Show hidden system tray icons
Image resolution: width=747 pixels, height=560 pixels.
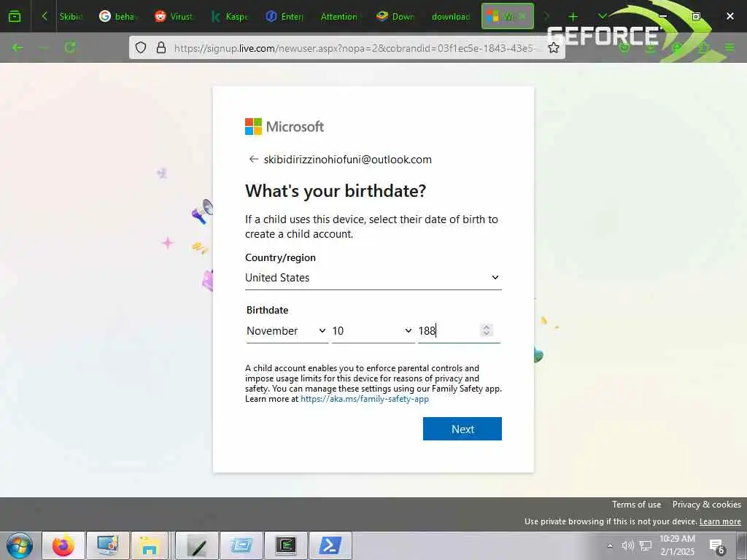[610, 545]
